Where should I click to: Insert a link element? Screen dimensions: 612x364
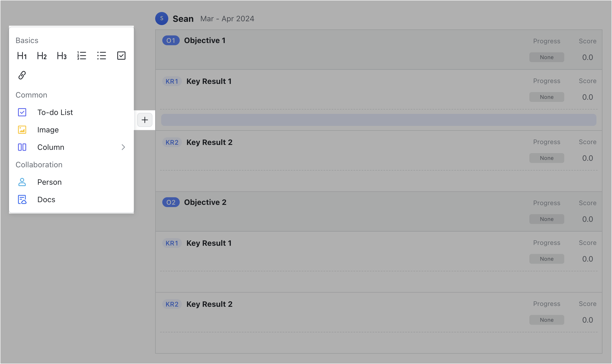click(x=22, y=75)
